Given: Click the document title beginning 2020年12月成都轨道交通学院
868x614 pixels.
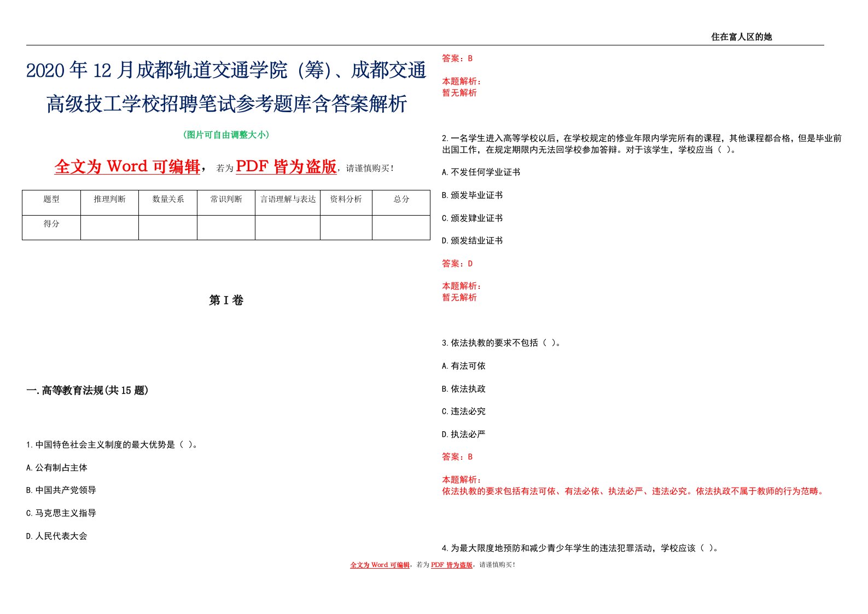Looking at the screenshot, I should point(226,70).
